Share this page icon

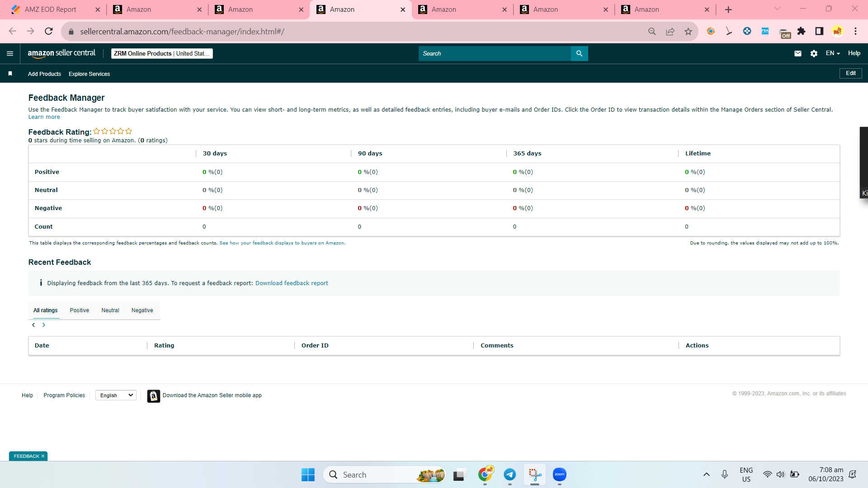pyautogui.click(x=670, y=31)
